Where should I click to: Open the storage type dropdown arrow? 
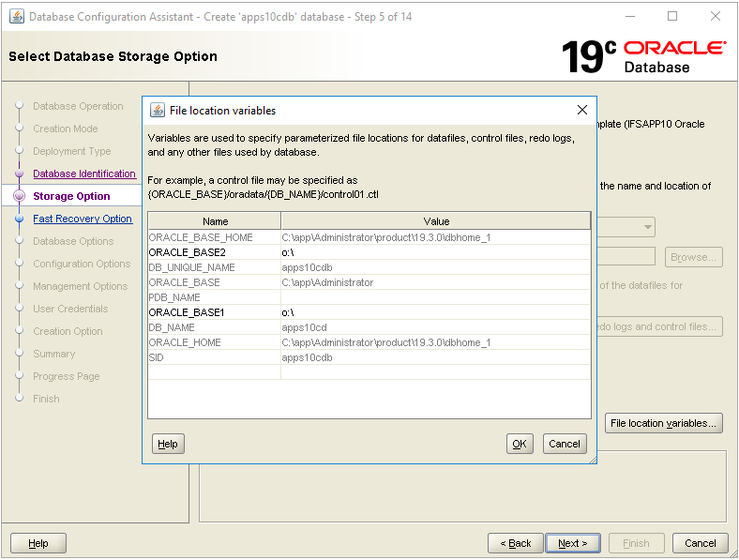pyautogui.click(x=648, y=227)
